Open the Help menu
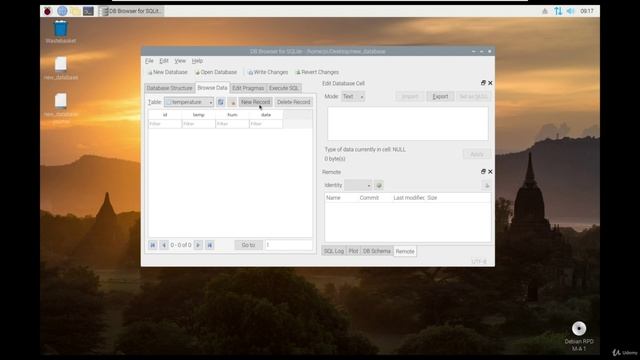Image resolution: width=640 pixels, height=360 pixels. tap(197, 61)
